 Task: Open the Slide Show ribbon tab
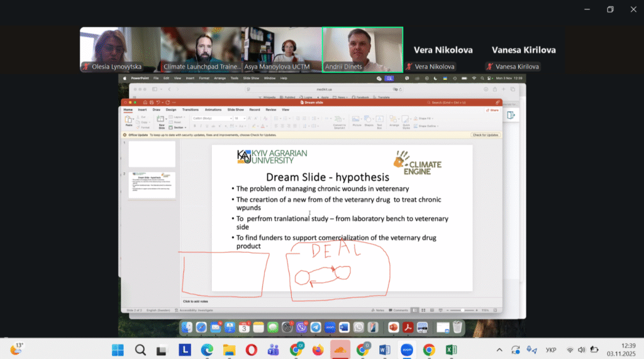(235, 109)
